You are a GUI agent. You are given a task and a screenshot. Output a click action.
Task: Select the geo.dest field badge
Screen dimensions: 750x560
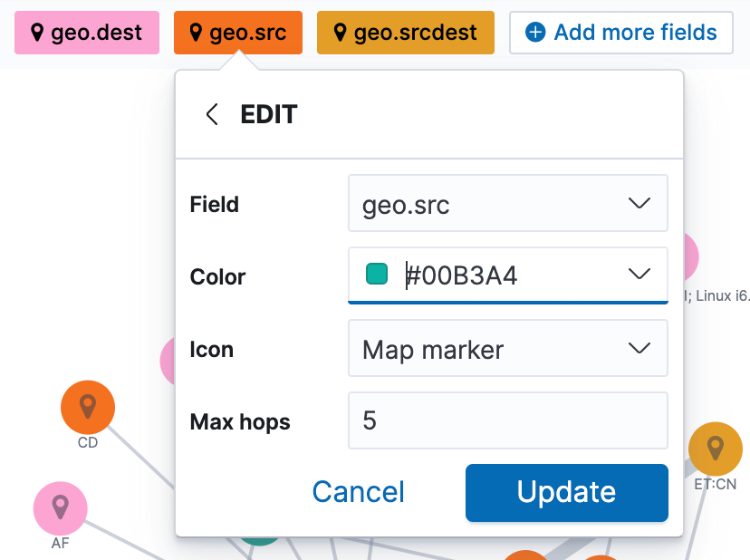point(87,33)
